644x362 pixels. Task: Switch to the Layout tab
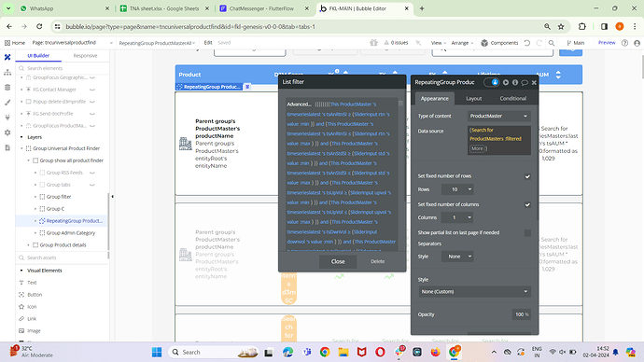(x=473, y=99)
